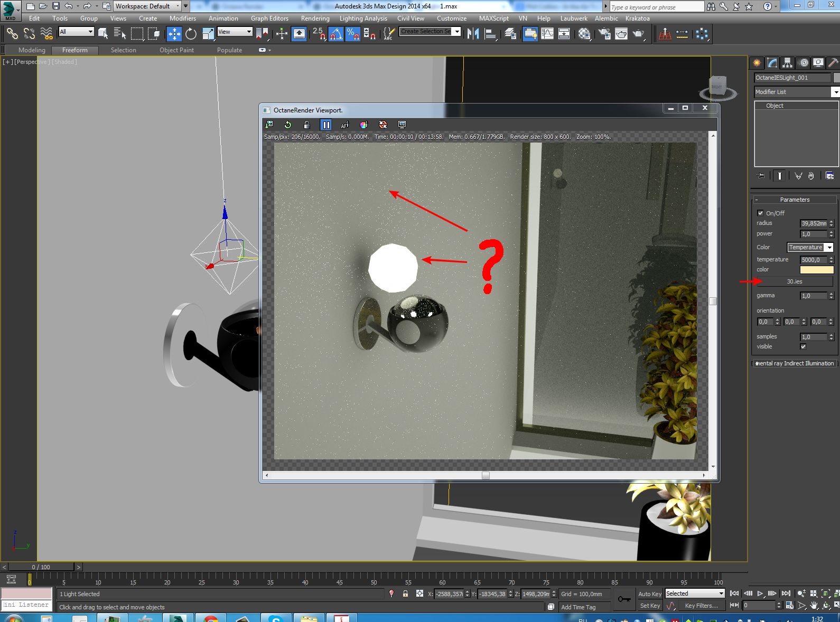The height and width of the screenshot is (622, 840).
Task: Open the Rendered Frame Window icon
Action: 621,34
